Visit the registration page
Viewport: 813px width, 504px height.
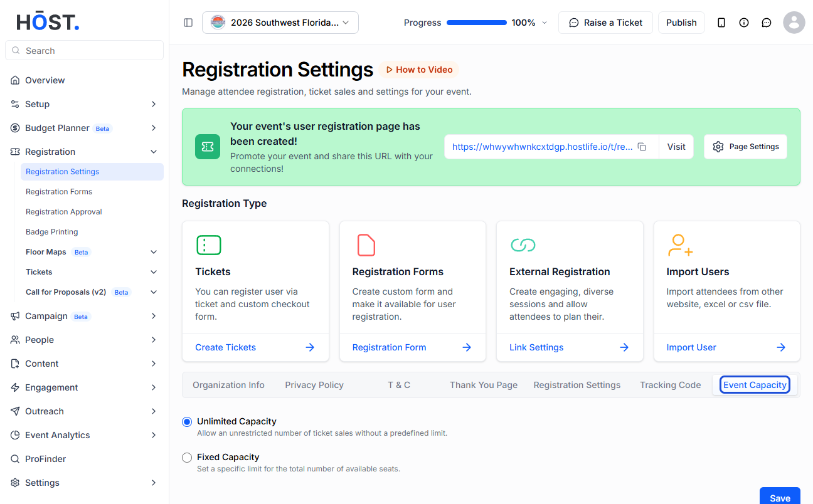tap(676, 147)
